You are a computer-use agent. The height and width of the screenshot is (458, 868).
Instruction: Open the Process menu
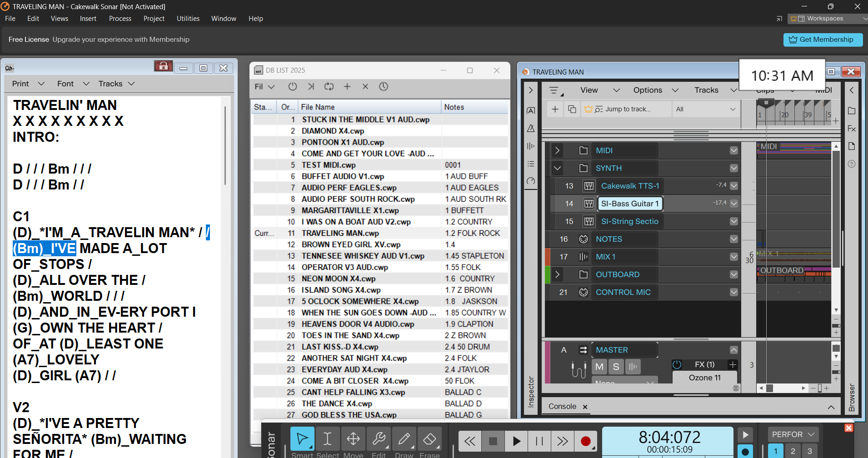(120, 19)
